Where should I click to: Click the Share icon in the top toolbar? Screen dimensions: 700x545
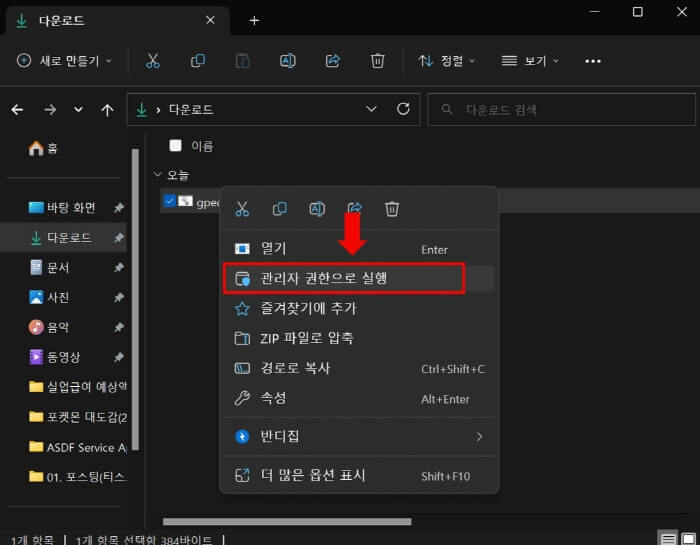(333, 61)
